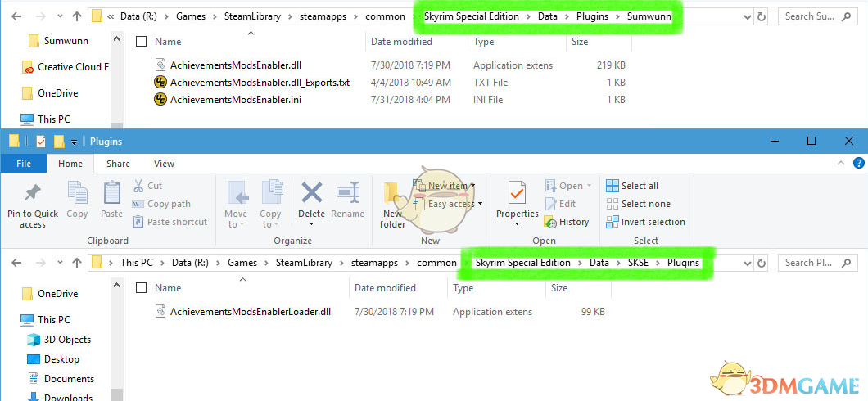868x401 pixels.
Task: Click the Search Plugins box
Action: [x=817, y=263]
